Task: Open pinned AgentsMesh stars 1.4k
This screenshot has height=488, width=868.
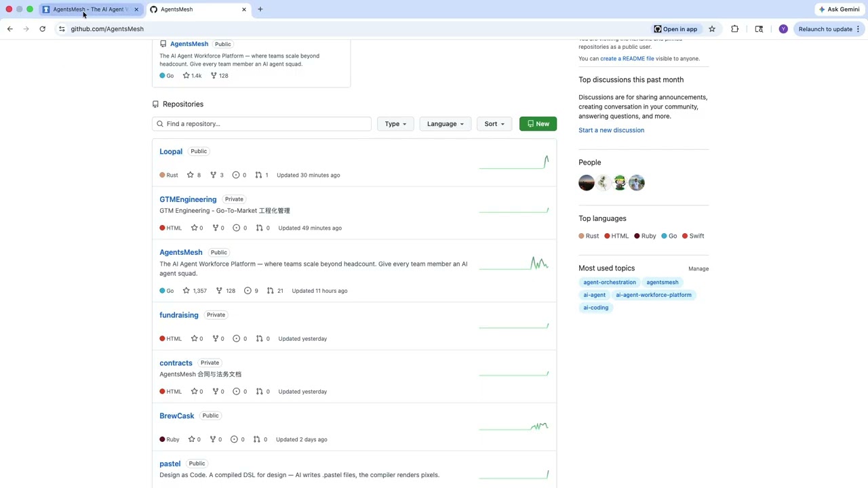Action: [x=192, y=76]
